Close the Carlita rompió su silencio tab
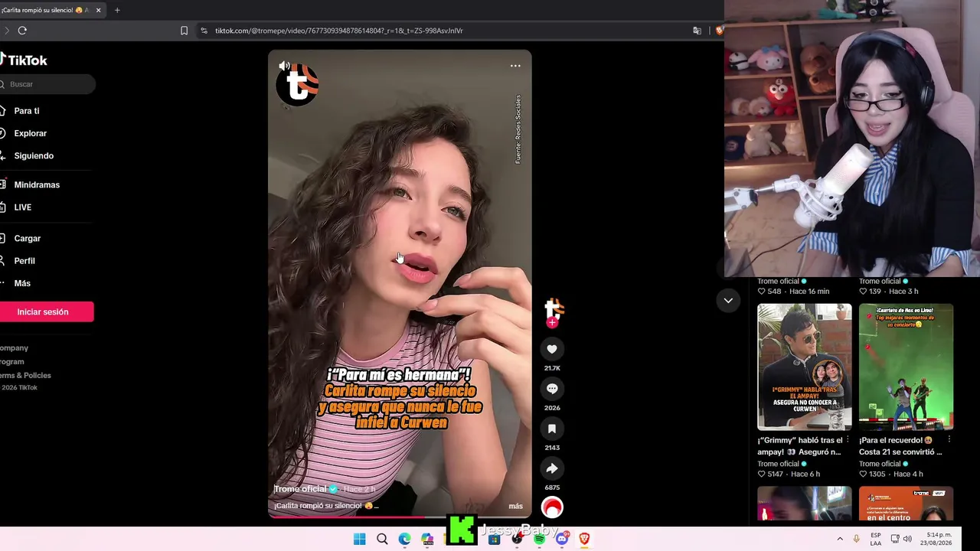This screenshot has height=551, width=980. [x=98, y=10]
